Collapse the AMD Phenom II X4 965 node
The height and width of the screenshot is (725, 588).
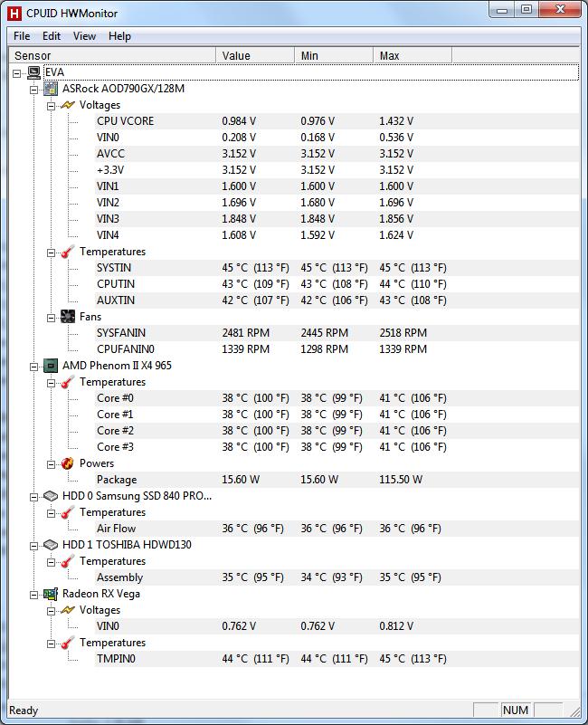33,367
